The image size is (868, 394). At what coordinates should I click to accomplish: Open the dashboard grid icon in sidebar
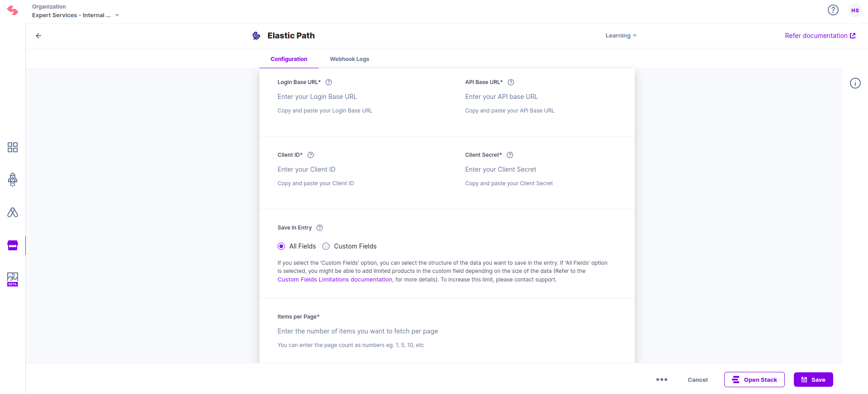click(x=13, y=147)
